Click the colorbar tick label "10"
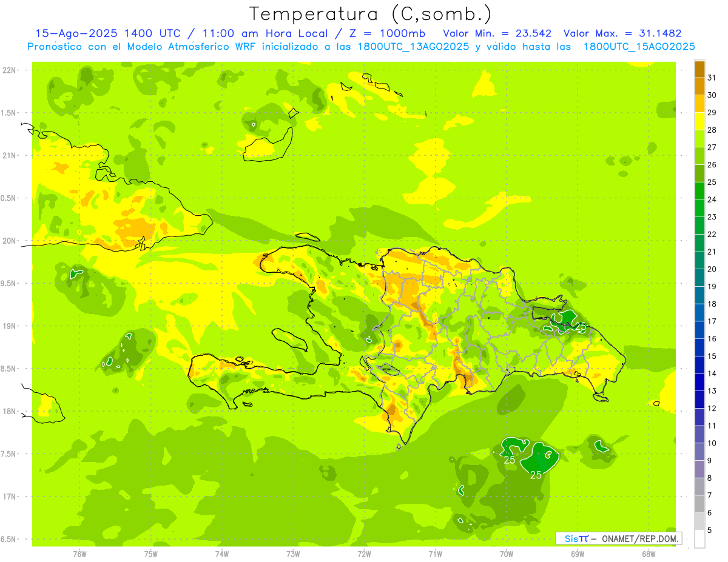Screen dimensions: 728x562 tap(712, 443)
